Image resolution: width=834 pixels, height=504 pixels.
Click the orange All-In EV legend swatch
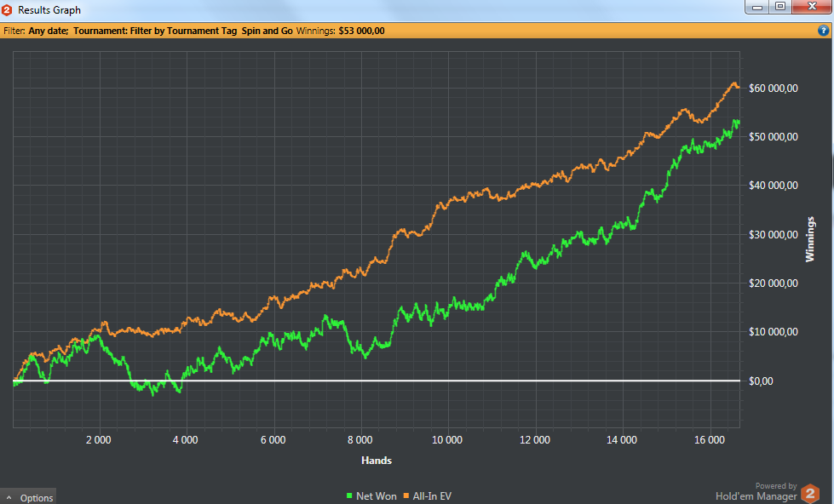(405, 496)
